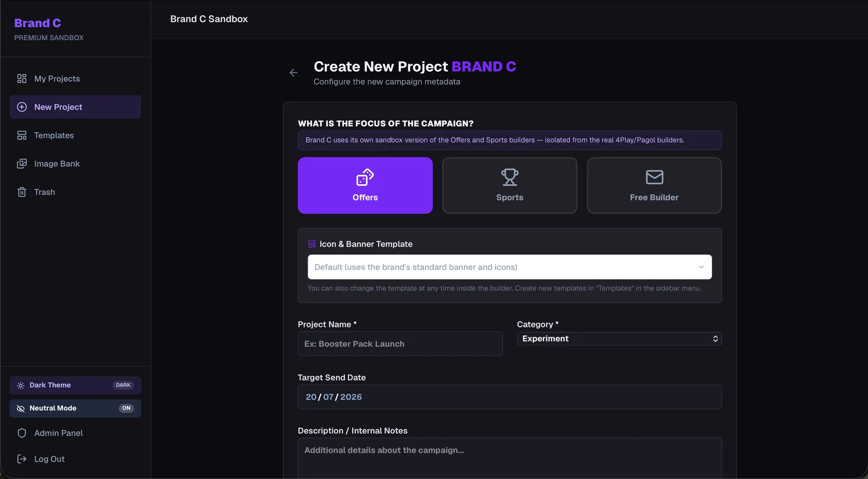
Task: Click the crossed-eye Neutral Mode icon
Action: click(x=20, y=408)
